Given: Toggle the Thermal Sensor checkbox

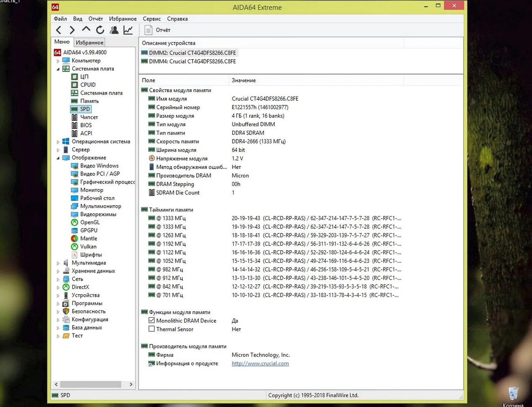Looking at the screenshot, I should coord(152,329).
